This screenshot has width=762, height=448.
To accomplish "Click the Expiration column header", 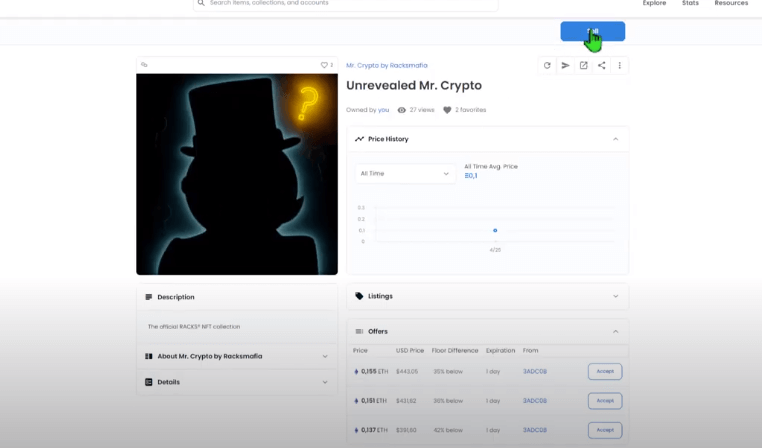I will pos(501,350).
